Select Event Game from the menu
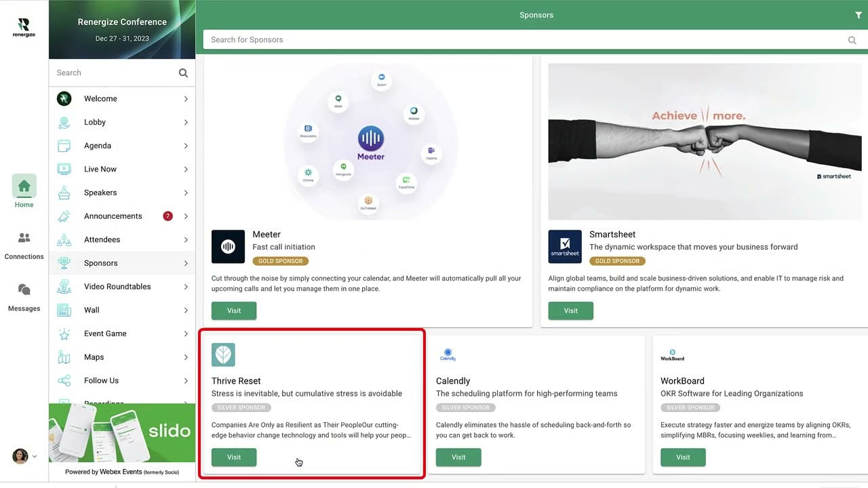This screenshot has height=488, width=868. (122, 333)
